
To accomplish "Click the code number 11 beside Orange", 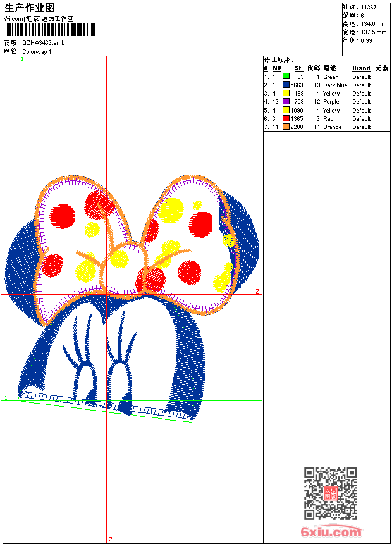I will (x=317, y=127).
